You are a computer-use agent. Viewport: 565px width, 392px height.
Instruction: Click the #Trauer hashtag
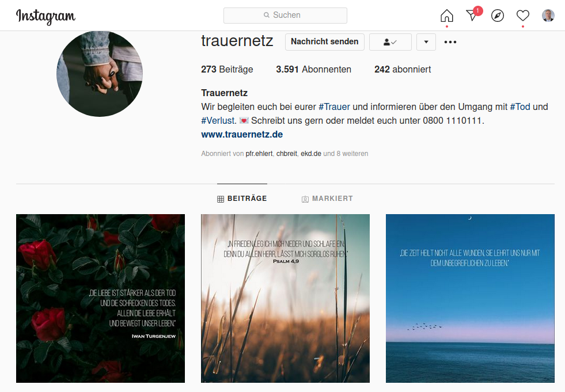334,106
